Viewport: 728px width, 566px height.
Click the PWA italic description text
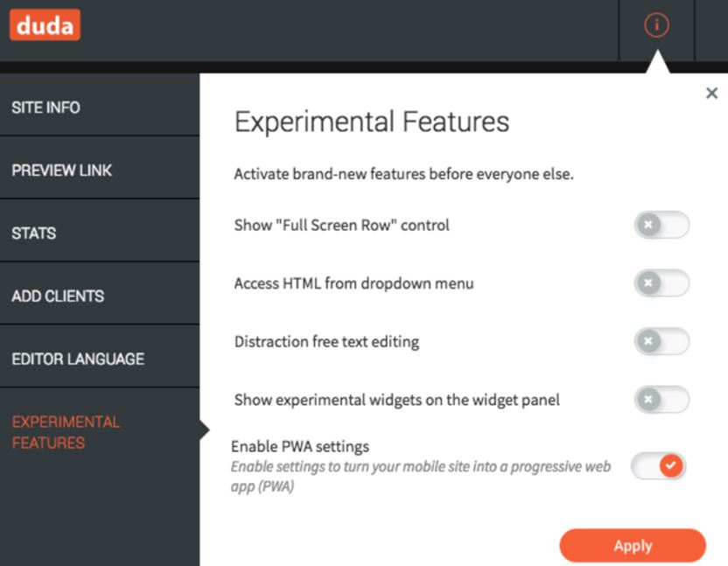pos(421,477)
